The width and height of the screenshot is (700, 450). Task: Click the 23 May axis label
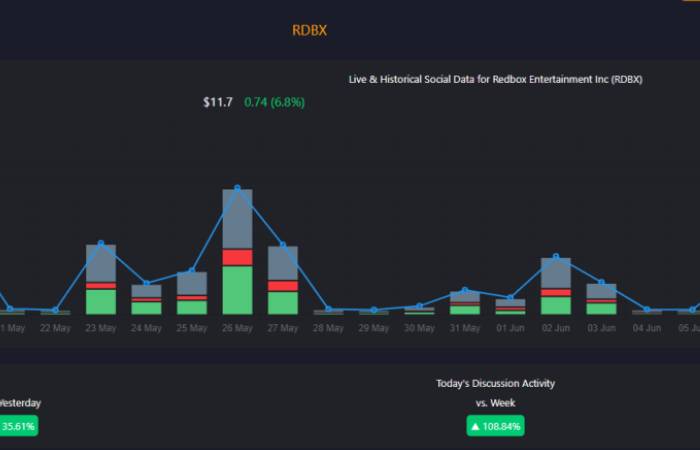101,328
